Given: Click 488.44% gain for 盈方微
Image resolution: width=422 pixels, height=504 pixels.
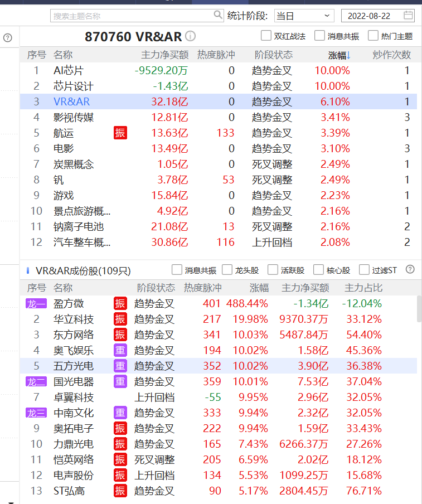Looking at the screenshot, I should [247, 303].
